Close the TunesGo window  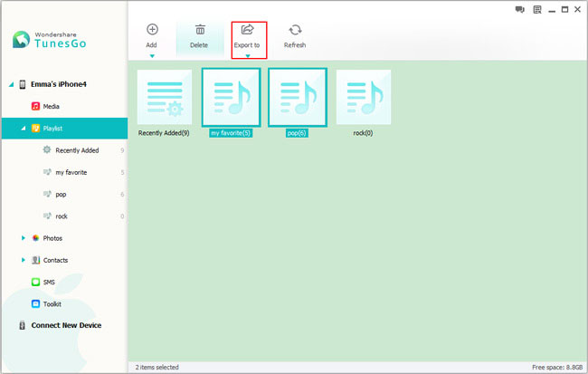pyautogui.click(x=577, y=9)
